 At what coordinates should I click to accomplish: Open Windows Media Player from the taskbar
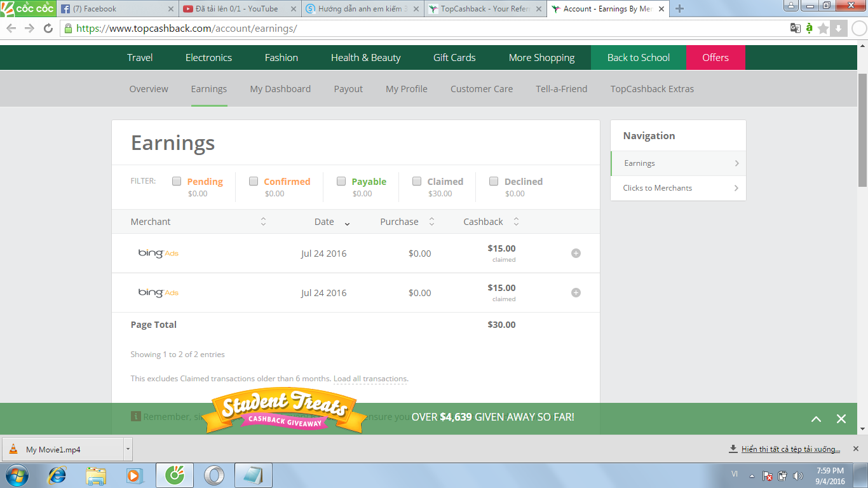coord(133,475)
